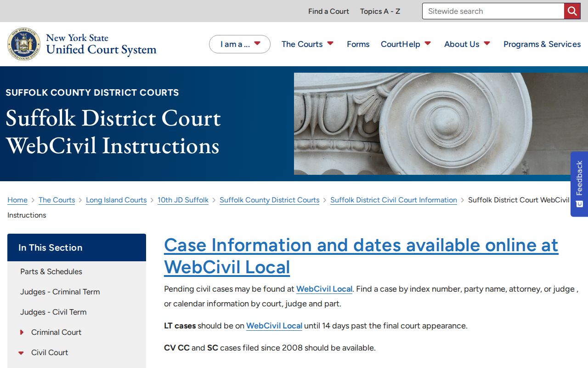Click the In This Section header
Viewport: 588px width, 368px height.
click(x=77, y=247)
